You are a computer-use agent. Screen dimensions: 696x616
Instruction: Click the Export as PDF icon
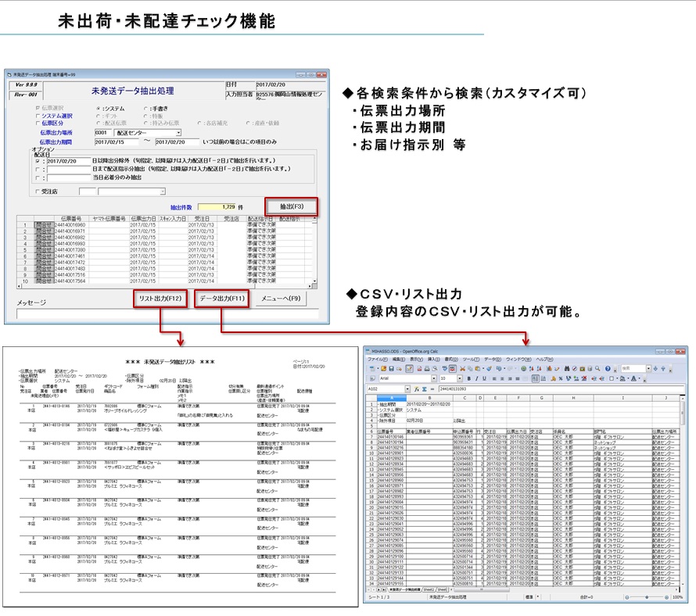[x=419, y=369]
